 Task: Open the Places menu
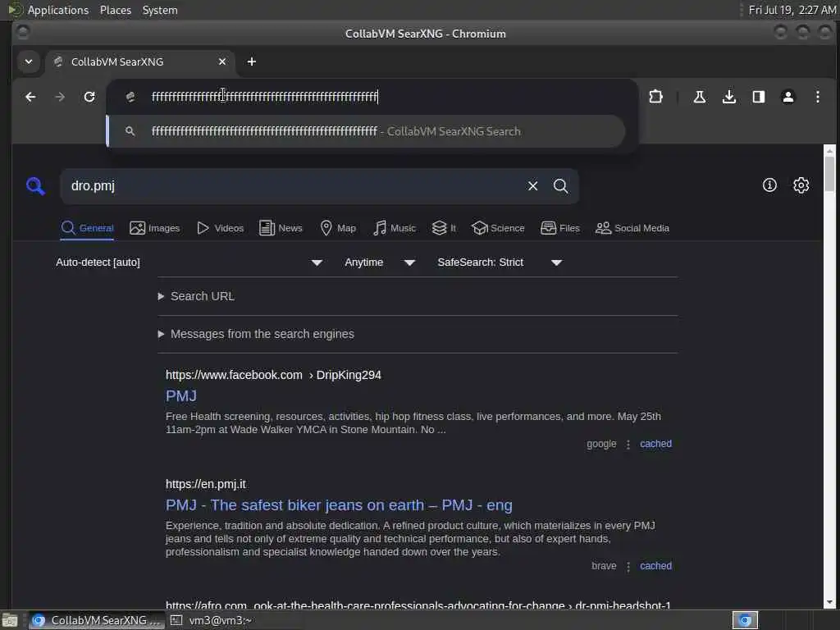115,10
